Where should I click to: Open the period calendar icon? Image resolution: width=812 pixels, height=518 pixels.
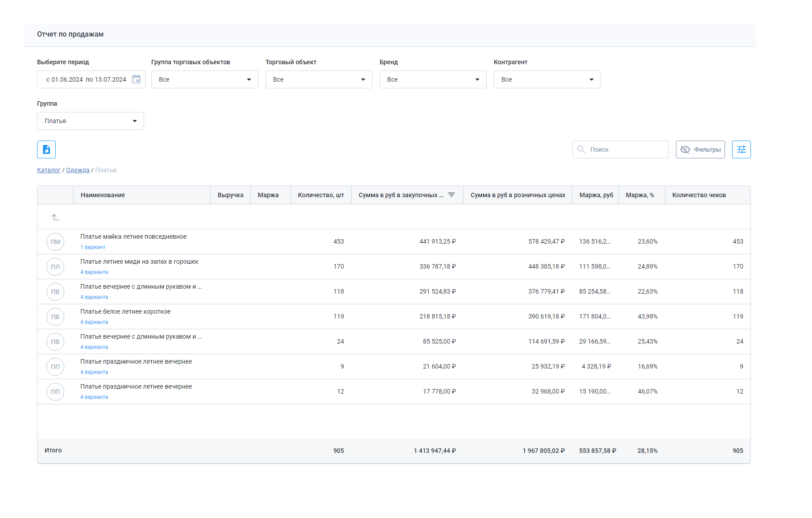(x=137, y=79)
